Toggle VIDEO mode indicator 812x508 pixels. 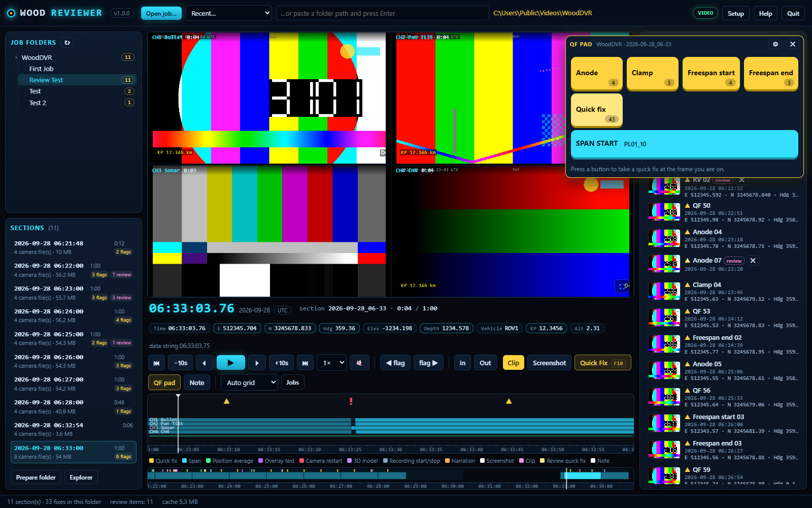coord(705,13)
